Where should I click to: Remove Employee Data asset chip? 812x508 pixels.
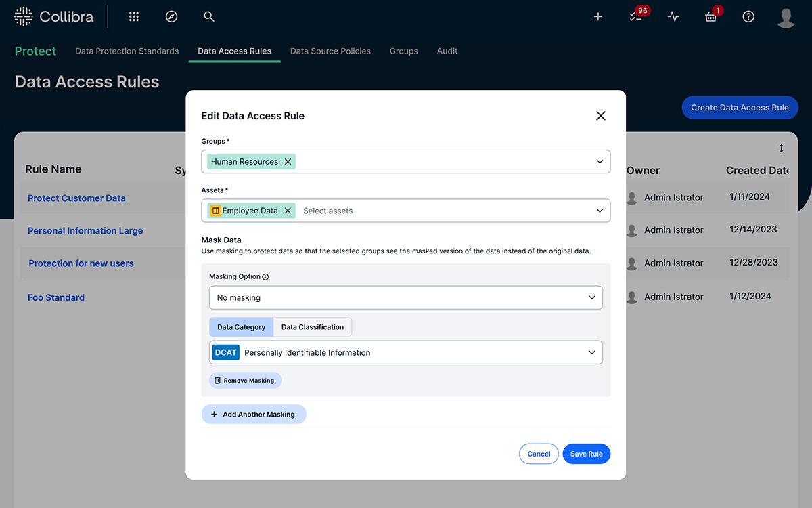pyautogui.click(x=288, y=211)
